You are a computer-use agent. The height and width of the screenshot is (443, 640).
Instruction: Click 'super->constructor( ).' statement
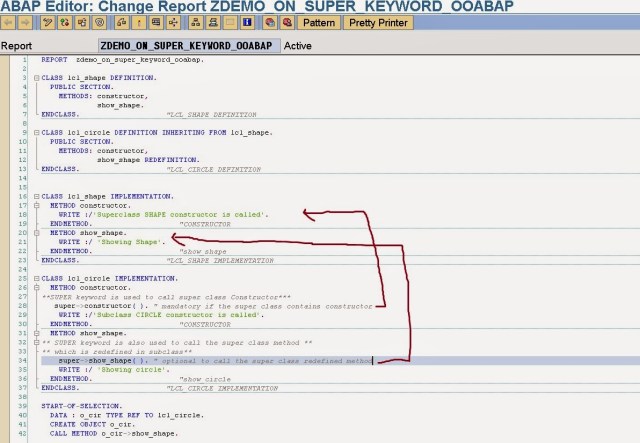(101, 306)
